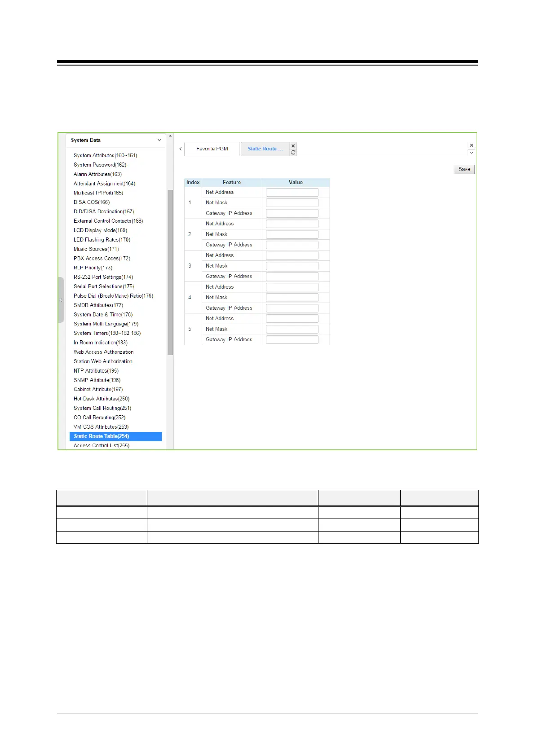Click the Net Mask field for index 3
This screenshot has height=756, width=535.
click(292, 266)
